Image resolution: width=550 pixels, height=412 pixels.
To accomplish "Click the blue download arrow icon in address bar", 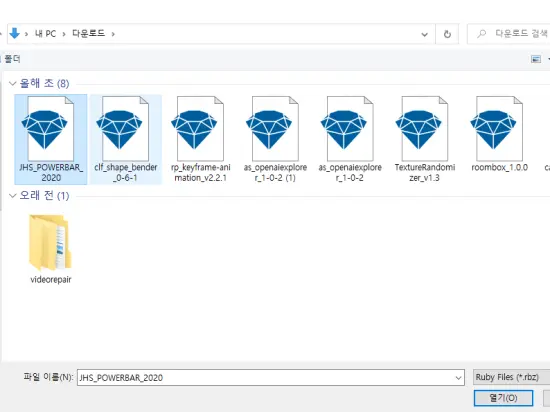I will (14, 34).
